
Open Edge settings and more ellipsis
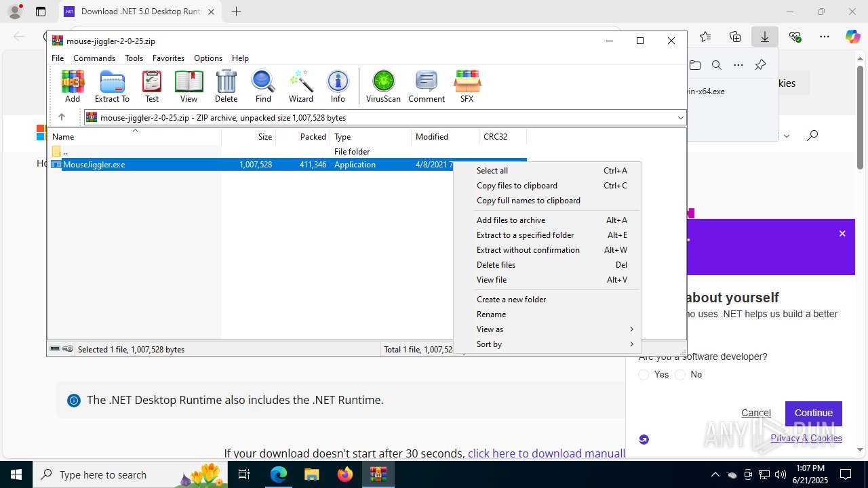825,37
